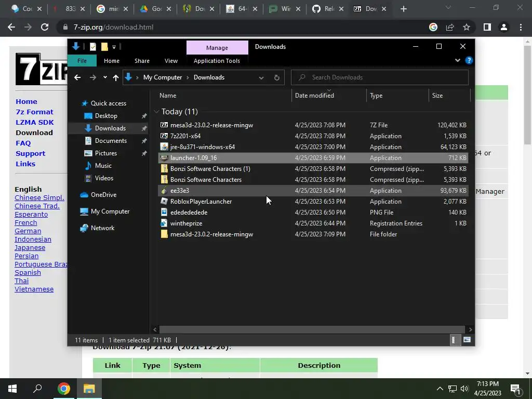
Task: Show hidden system tray icons
Action: (440, 389)
